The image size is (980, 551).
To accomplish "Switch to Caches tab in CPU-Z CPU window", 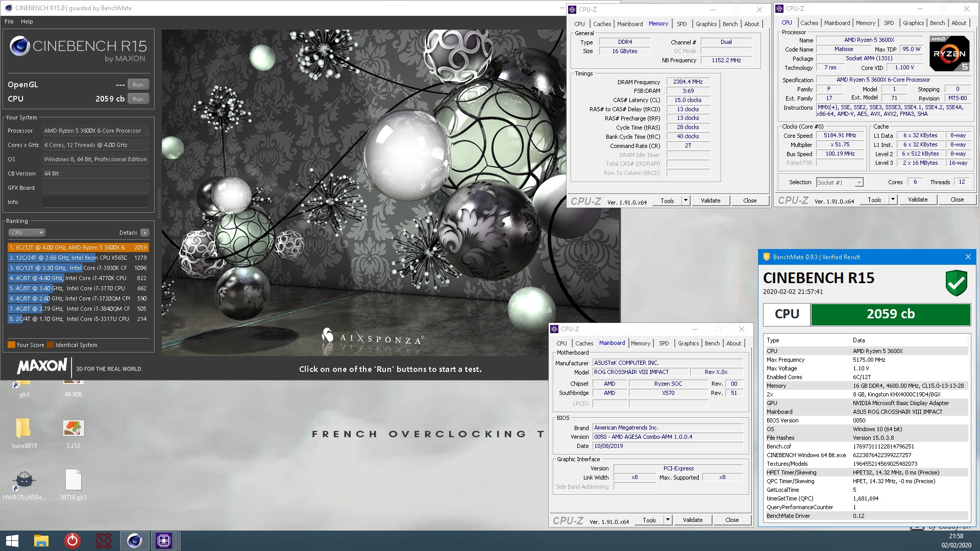I will click(809, 23).
